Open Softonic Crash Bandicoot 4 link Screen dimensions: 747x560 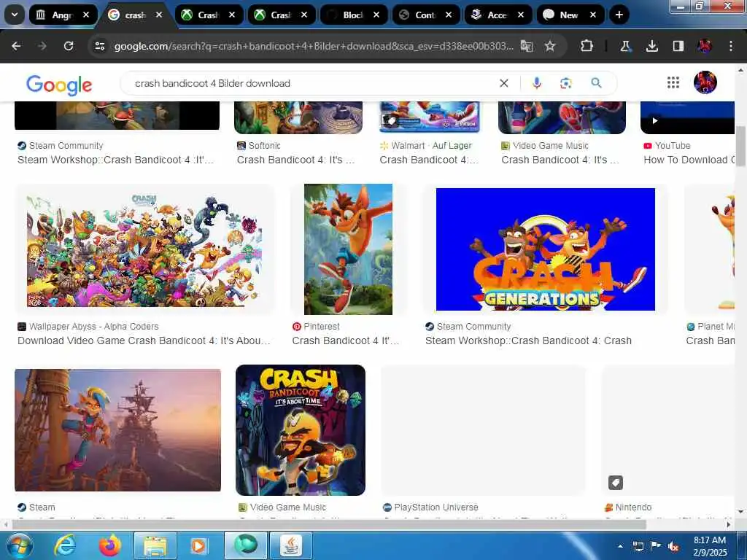tap(296, 160)
